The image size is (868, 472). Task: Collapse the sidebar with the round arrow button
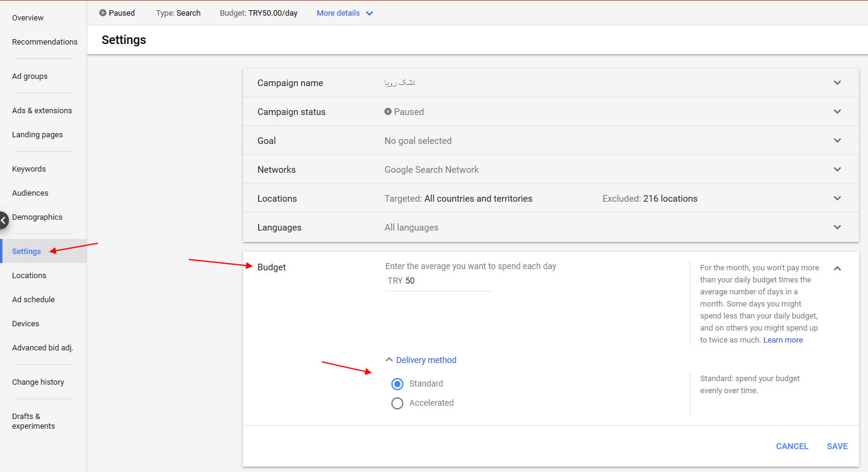pos(3,220)
